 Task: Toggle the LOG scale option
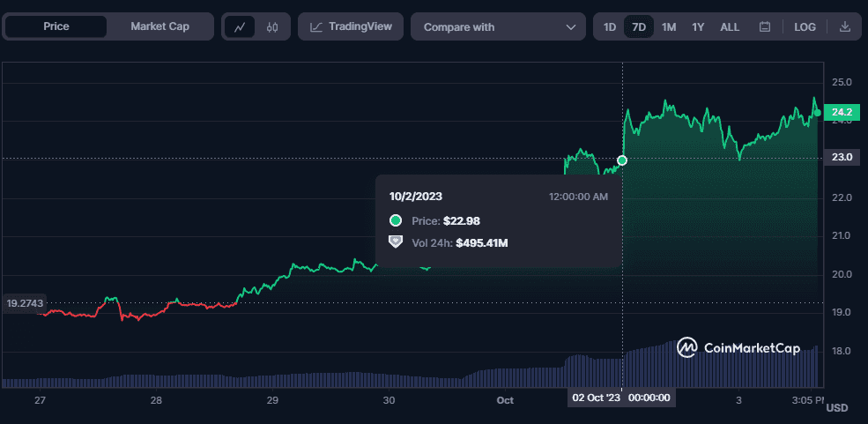point(805,26)
